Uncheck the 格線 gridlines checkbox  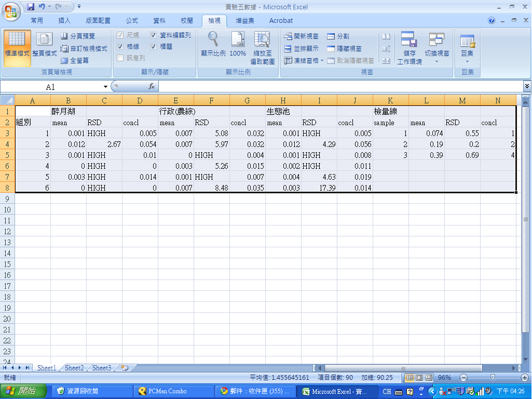point(120,47)
